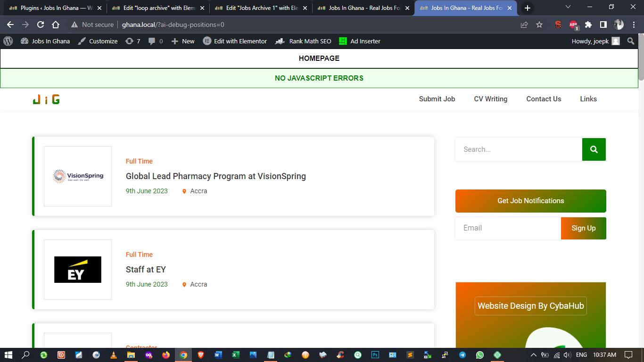The width and height of the screenshot is (644, 362).
Task: Open the comments bubble in admin bar
Action: coord(156,41)
